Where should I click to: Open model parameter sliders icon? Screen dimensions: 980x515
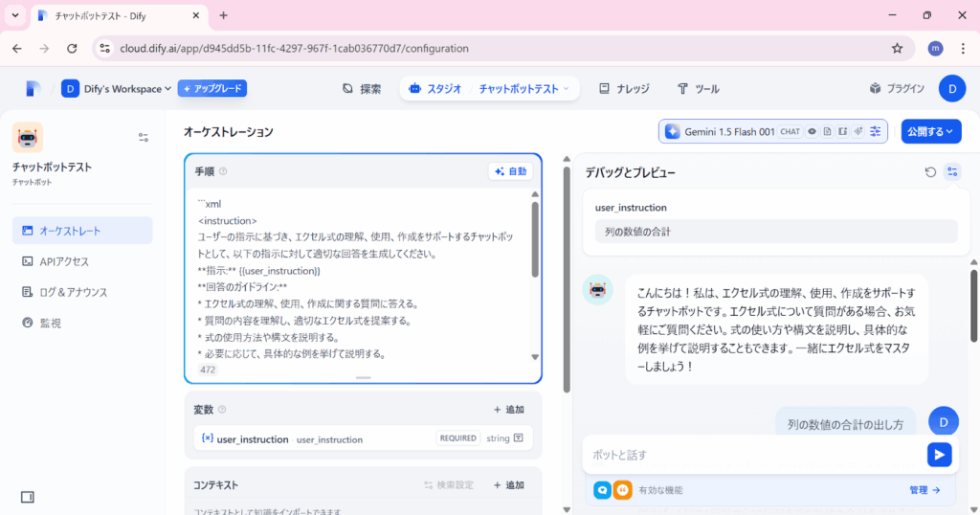tap(875, 132)
